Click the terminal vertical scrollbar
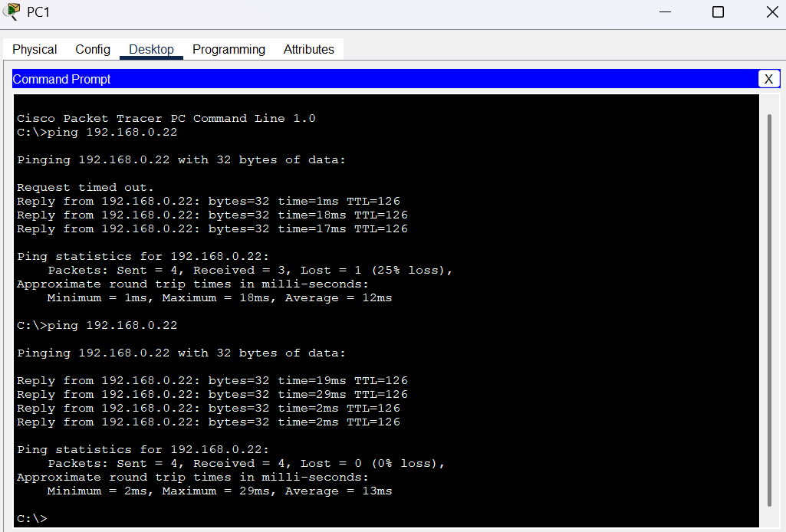The height and width of the screenshot is (532, 786). 769,310
